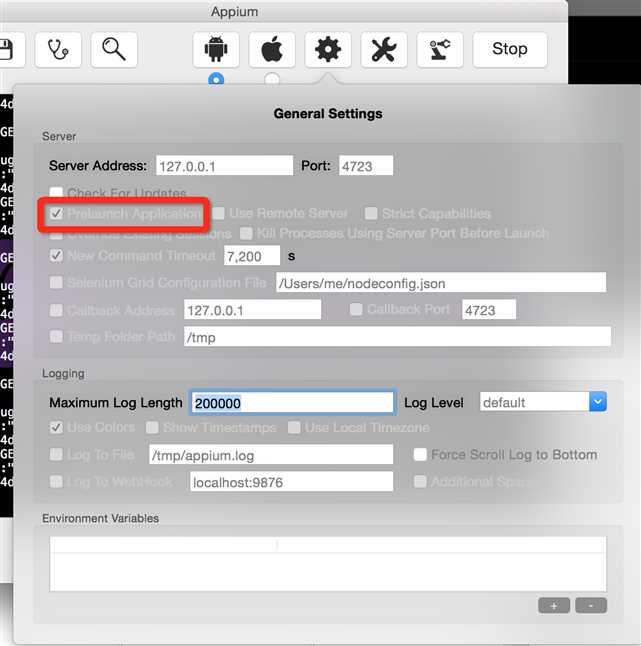Check the Log To File checkbox
Screen dimensions: 641x646
56,454
